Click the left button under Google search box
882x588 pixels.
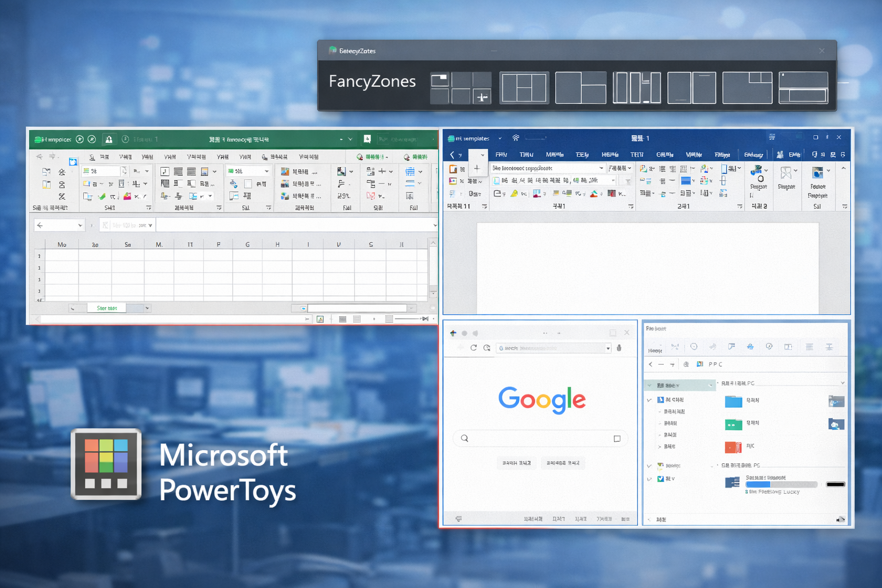[517, 463]
